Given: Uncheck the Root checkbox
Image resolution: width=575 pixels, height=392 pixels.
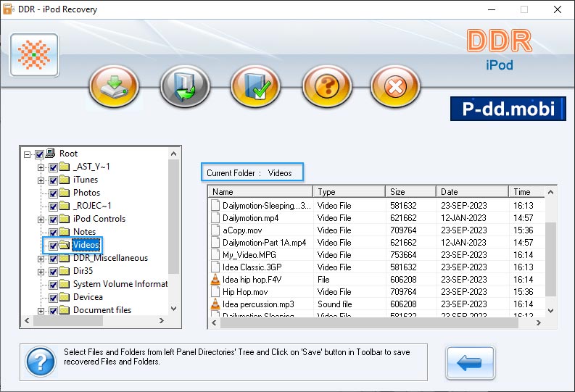Looking at the screenshot, I should tap(40, 154).
